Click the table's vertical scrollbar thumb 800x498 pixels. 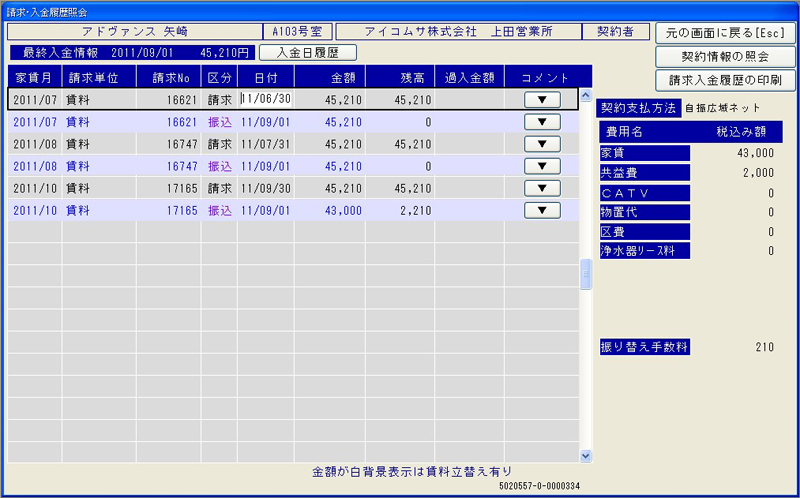tap(586, 275)
